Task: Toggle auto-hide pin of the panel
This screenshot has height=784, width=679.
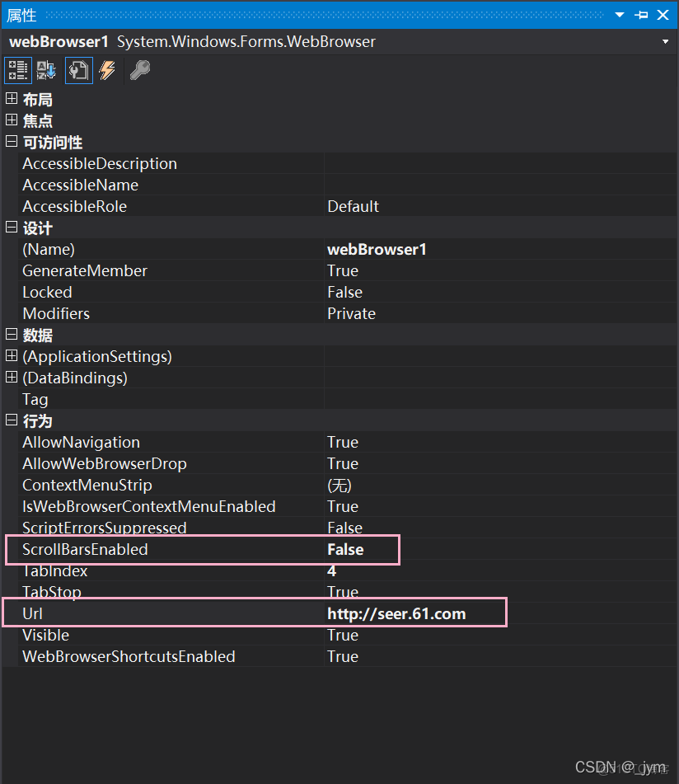Action: [x=641, y=15]
